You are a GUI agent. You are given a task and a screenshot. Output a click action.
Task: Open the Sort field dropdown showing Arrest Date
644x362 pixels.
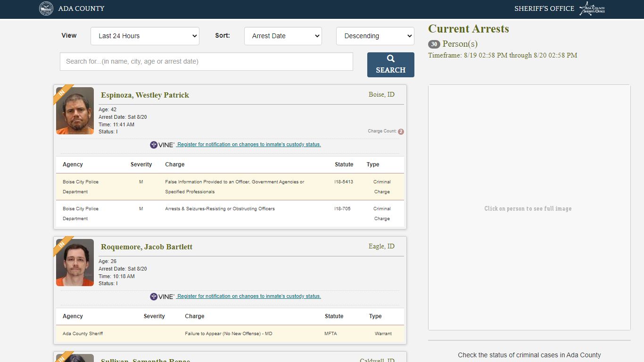(283, 36)
